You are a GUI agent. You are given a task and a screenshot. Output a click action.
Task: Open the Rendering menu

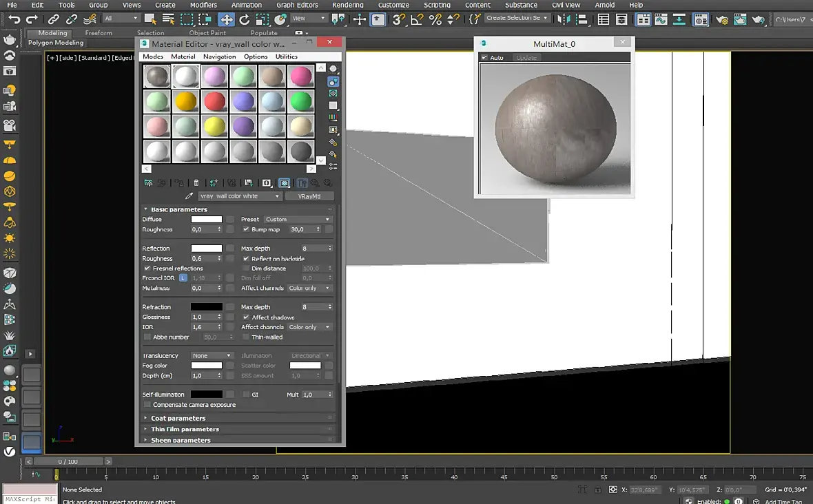348,5
